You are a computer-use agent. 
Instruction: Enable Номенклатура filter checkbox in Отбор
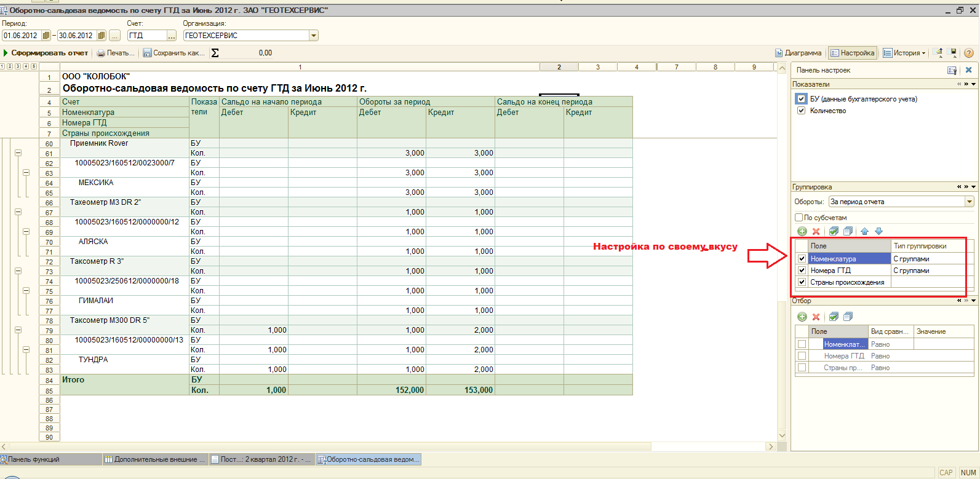[x=802, y=344]
